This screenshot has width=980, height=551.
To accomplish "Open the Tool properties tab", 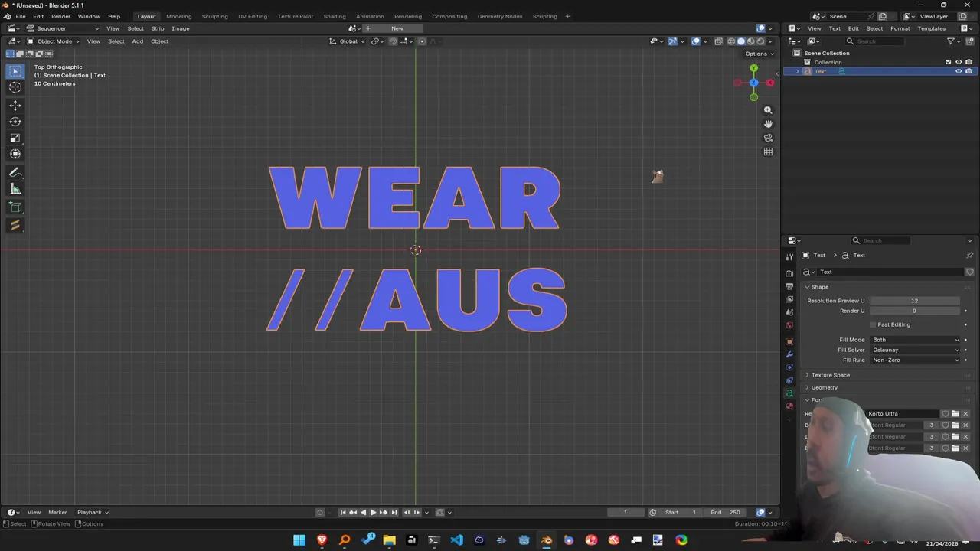I will 789,257.
